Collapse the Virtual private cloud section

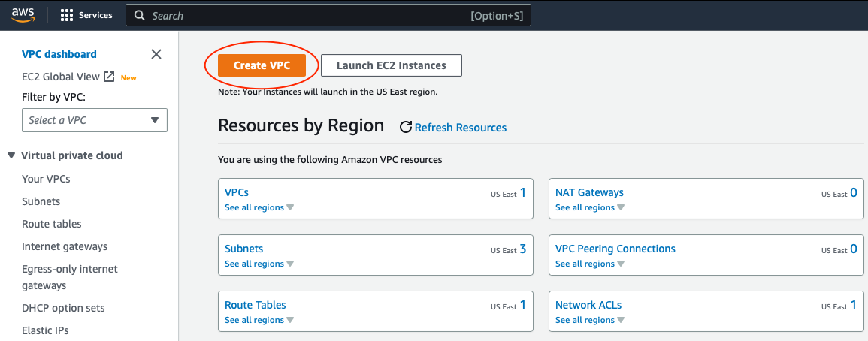pyautogui.click(x=11, y=155)
